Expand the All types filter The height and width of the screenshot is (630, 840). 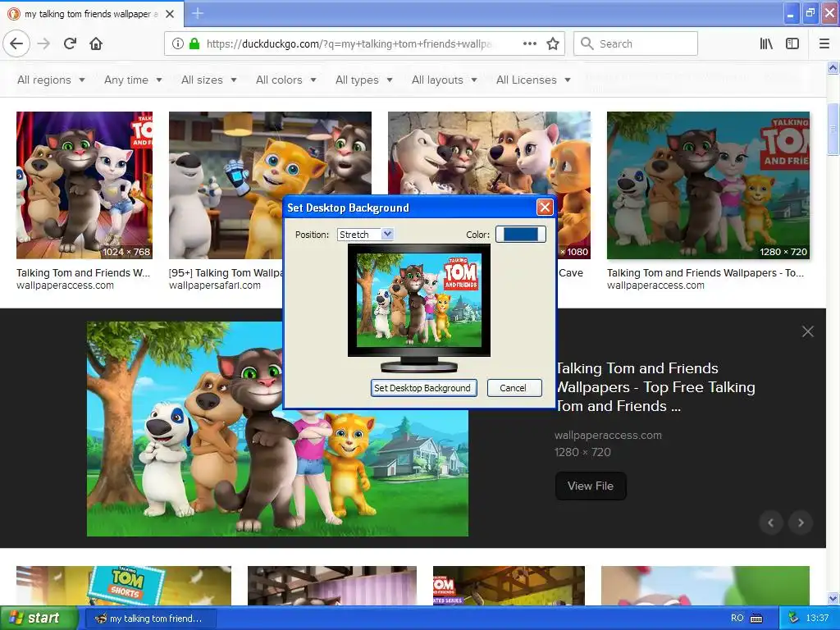(364, 80)
